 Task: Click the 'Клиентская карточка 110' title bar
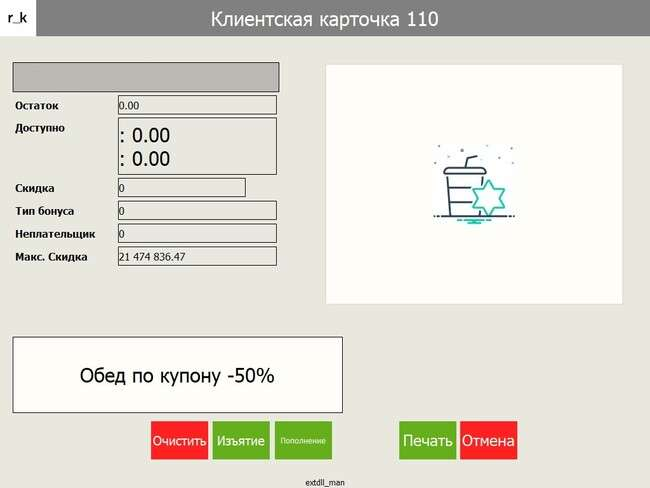(325, 20)
